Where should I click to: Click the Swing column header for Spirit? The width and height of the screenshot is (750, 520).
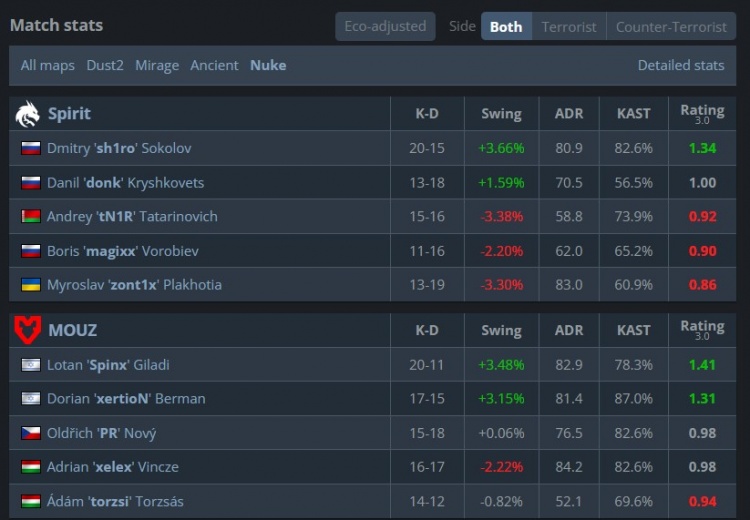(501, 114)
